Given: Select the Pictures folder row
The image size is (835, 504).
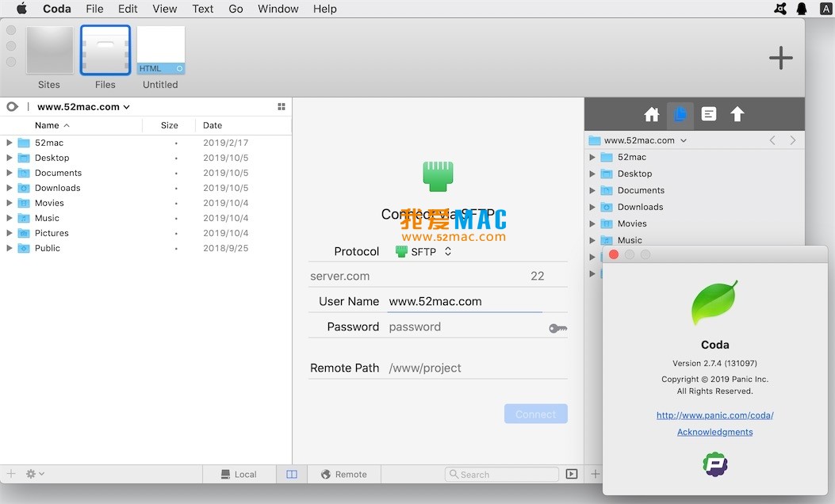Looking at the screenshot, I should [x=146, y=233].
